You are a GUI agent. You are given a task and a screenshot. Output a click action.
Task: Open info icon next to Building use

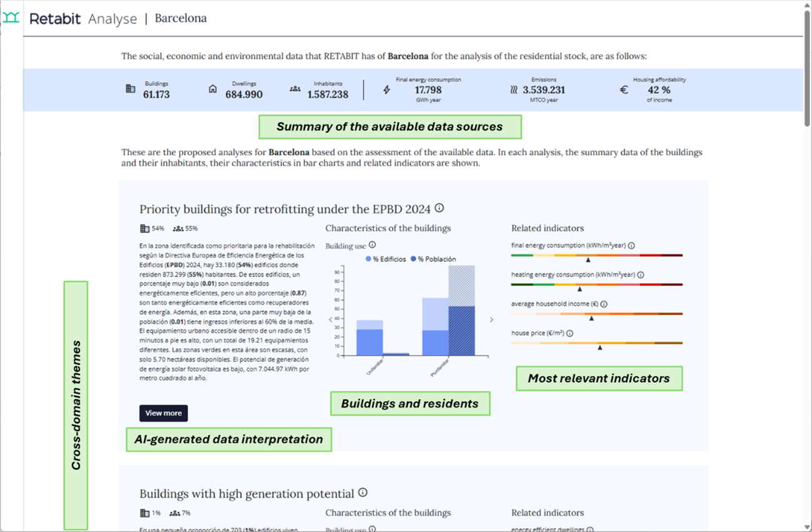coord(373,245)
